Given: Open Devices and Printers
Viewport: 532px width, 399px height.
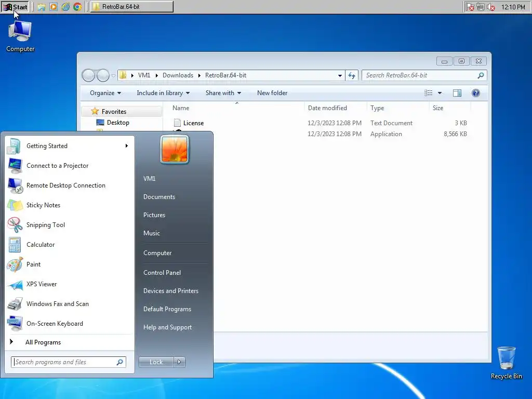Looking at the screenshot, I should click(170, 291).
